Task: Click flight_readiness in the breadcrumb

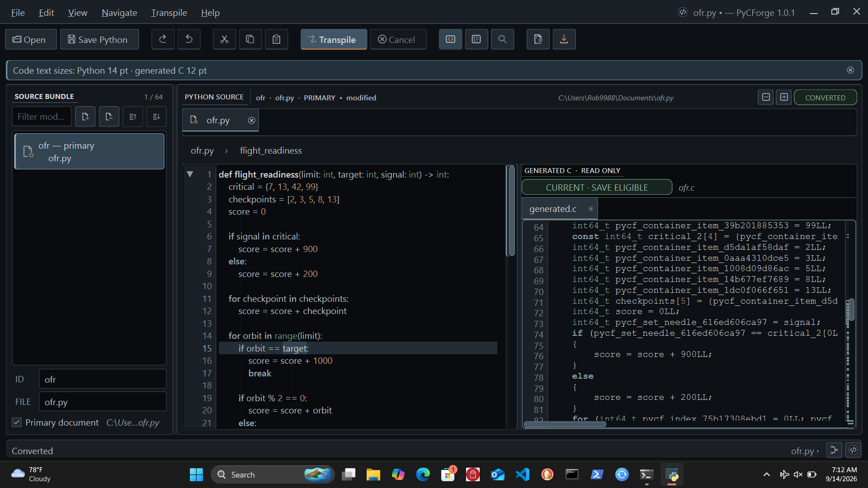Action: [x=271, y=150]
